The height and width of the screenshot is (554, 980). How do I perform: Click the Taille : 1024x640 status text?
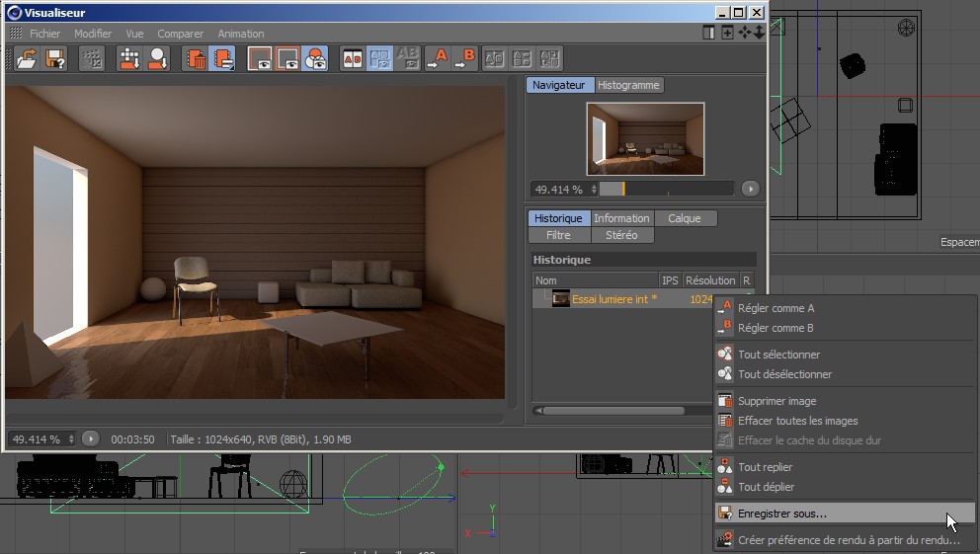point(261,439)
